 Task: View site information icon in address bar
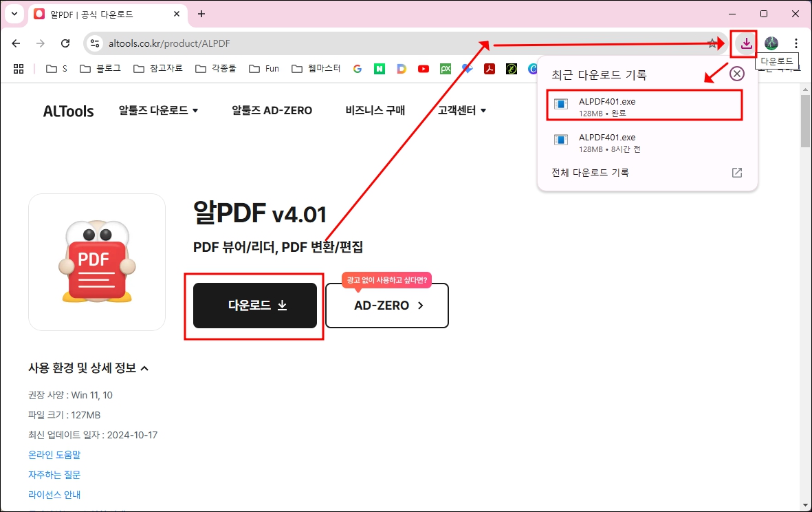95,43
